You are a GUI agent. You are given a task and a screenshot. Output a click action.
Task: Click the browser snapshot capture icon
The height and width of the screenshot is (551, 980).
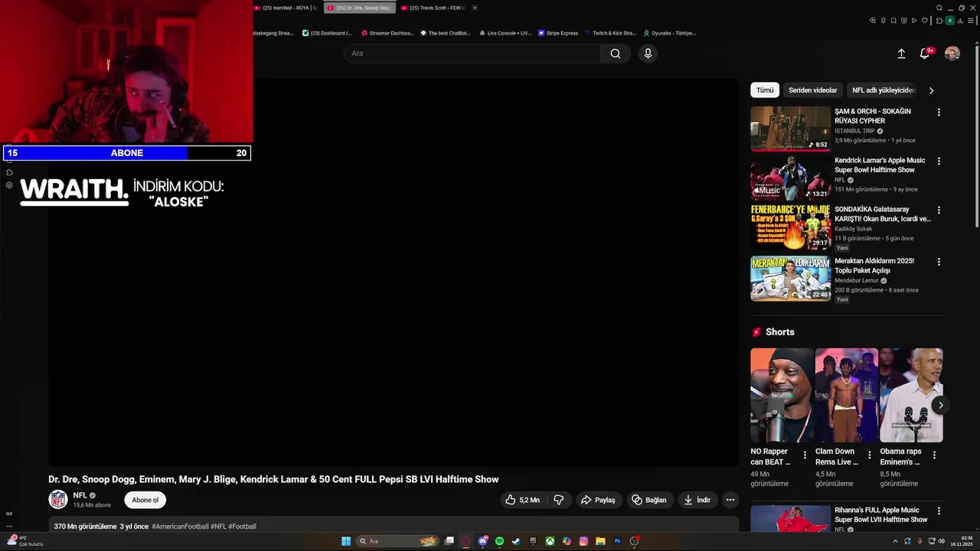(893, 21)
